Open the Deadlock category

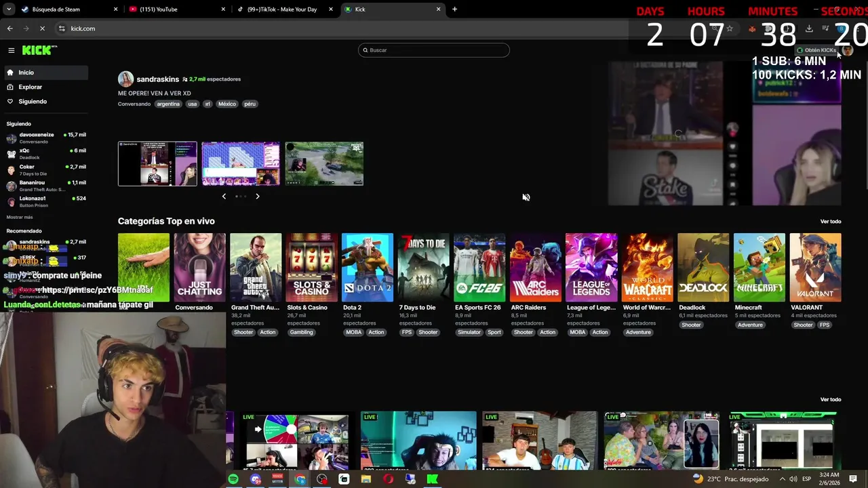click(703, 268)
